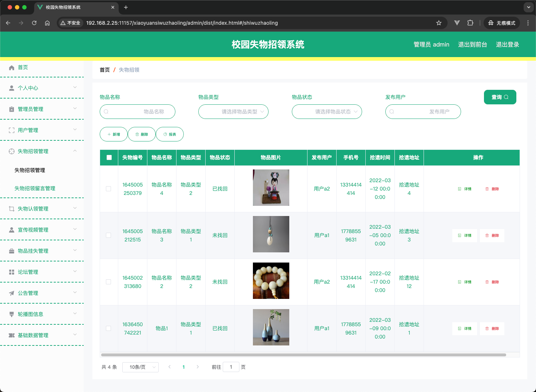This screenshot has height=392, width=536.
Task: Click the 物品名称 search input
Action: click(138, 112)
